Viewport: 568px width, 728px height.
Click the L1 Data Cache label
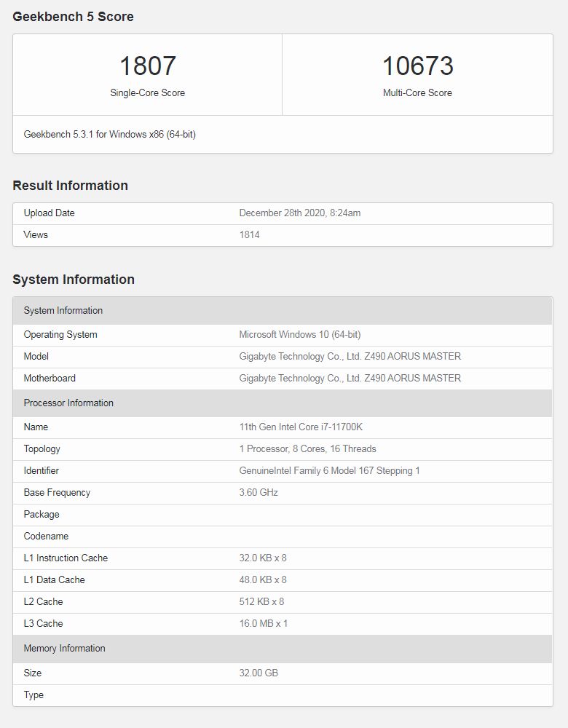(x=55, y=580)
